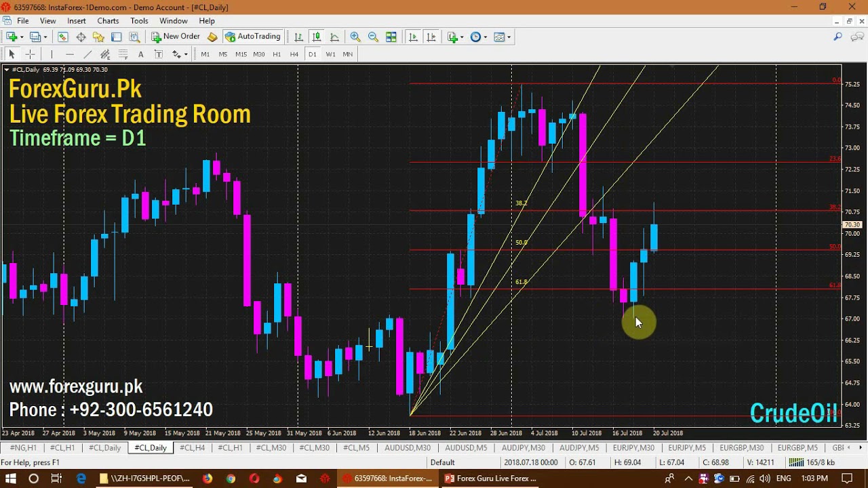This screenshot has height=488, width=868.
Task: Open the PowerPoint Forex Guru taskbar item
Action: [490, 479]
